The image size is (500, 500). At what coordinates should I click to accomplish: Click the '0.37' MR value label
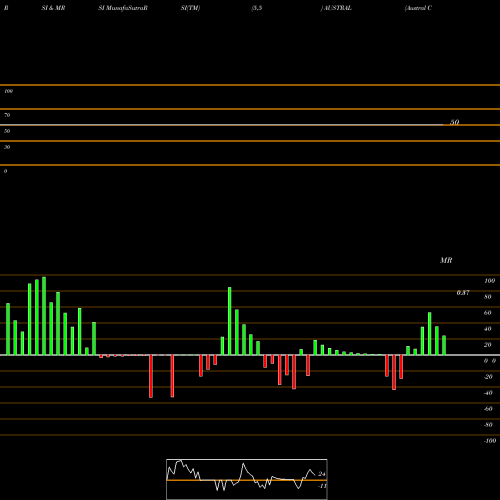(x=463, y=293)
